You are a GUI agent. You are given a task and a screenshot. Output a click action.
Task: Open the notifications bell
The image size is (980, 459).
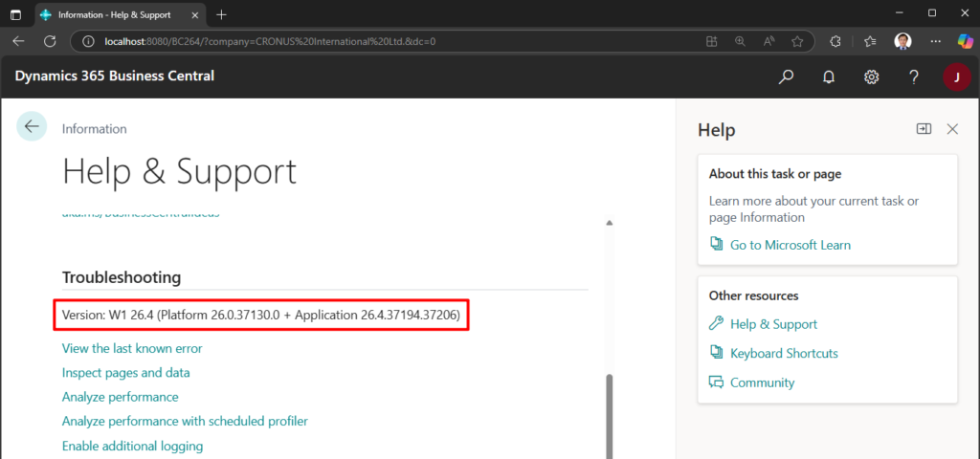pos(829,76)
